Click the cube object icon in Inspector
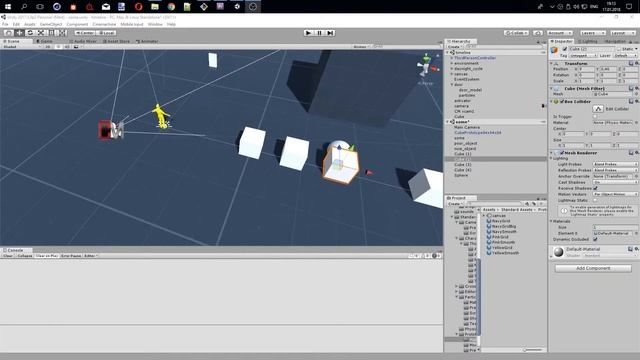 (554, 50)
